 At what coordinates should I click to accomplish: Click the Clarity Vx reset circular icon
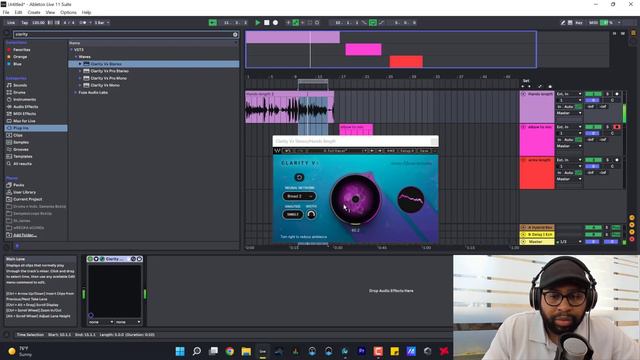click(x=299, y=177)
